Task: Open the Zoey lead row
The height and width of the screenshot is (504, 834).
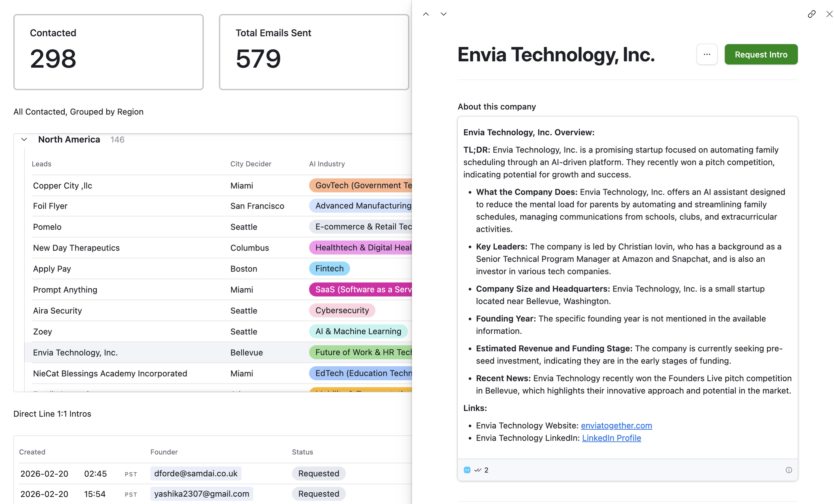Action: 222,332
